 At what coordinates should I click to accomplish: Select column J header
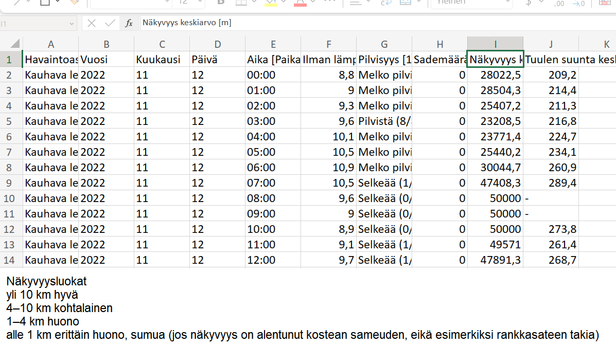[551, 44]
